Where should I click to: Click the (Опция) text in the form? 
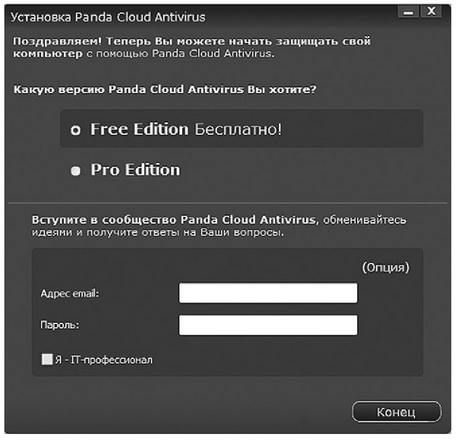click(x=386, y=267)
